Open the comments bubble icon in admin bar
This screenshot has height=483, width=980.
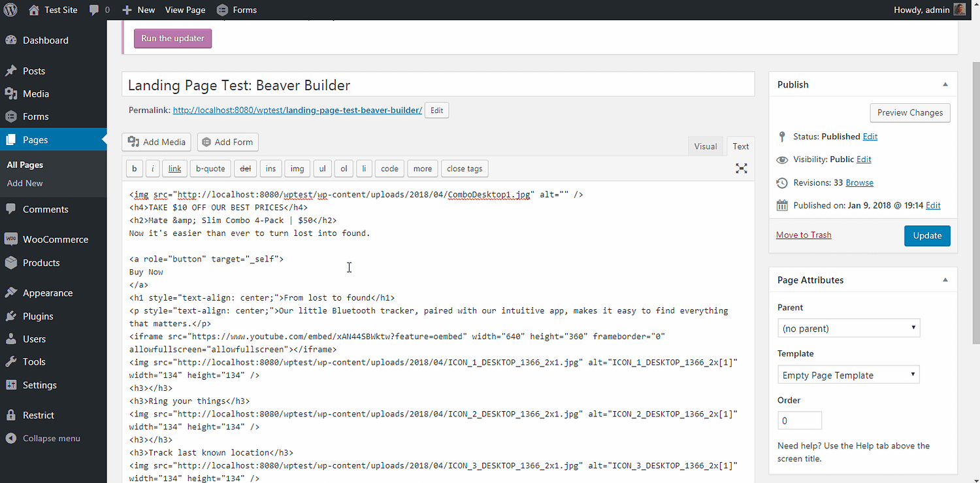(x=94, y=10)
